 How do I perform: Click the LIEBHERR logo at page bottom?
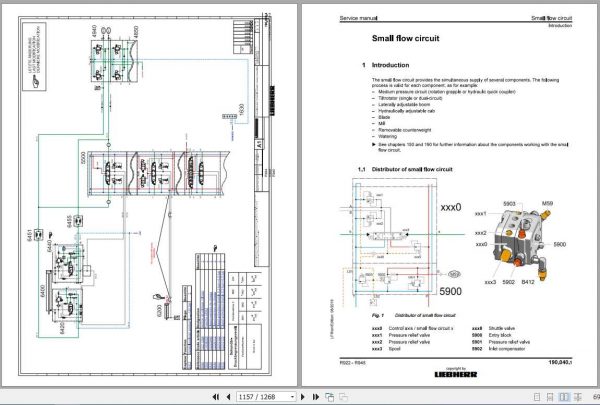[x=456, y=374]
